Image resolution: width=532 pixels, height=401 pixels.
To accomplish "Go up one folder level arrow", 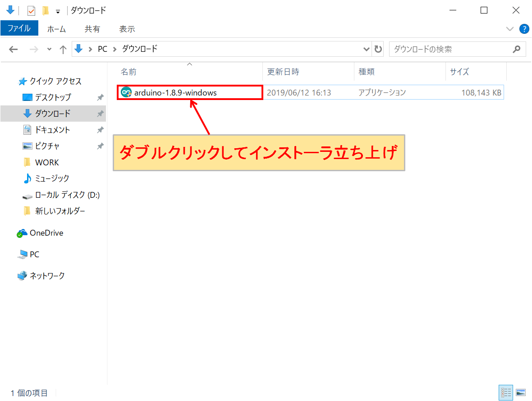I will pyautogui.click(x=63, y=50).
